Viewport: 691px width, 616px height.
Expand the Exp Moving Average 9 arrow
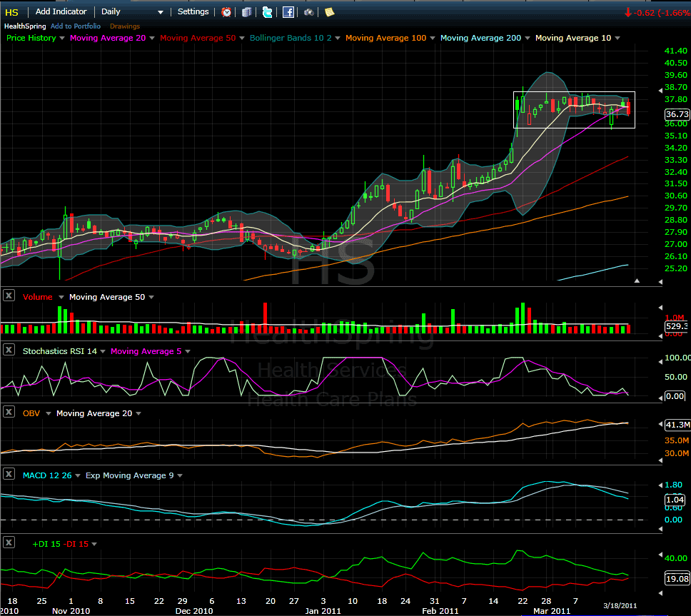(x=180, y=476)
